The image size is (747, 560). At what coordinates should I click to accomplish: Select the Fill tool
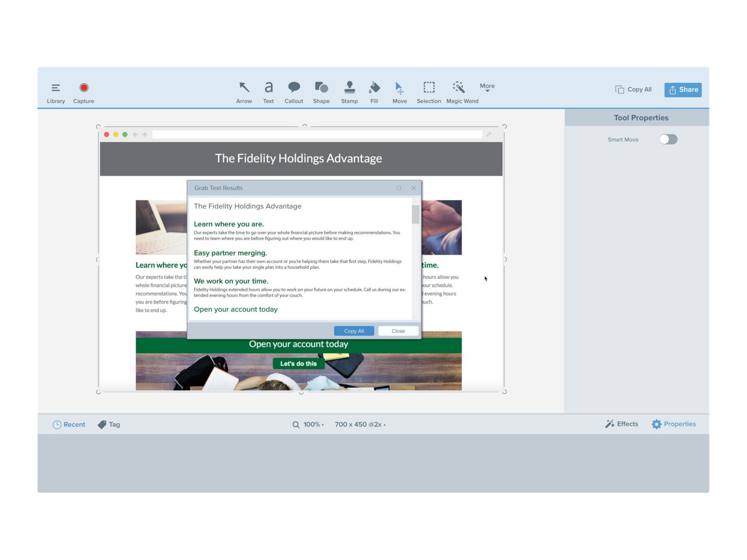pyautogui.click(x=374, y=92)
